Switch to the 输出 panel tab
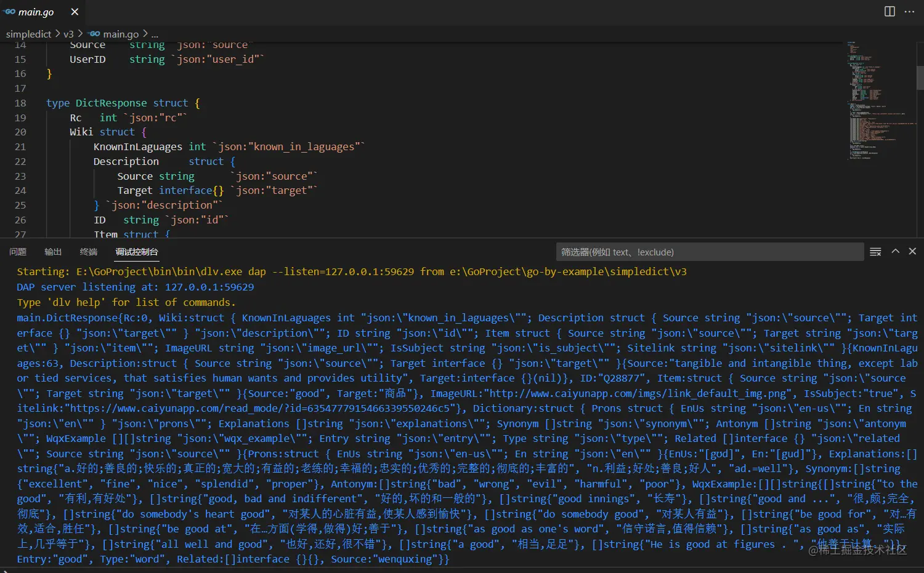This screenshot has width=924, height=573. click(53, 252)
